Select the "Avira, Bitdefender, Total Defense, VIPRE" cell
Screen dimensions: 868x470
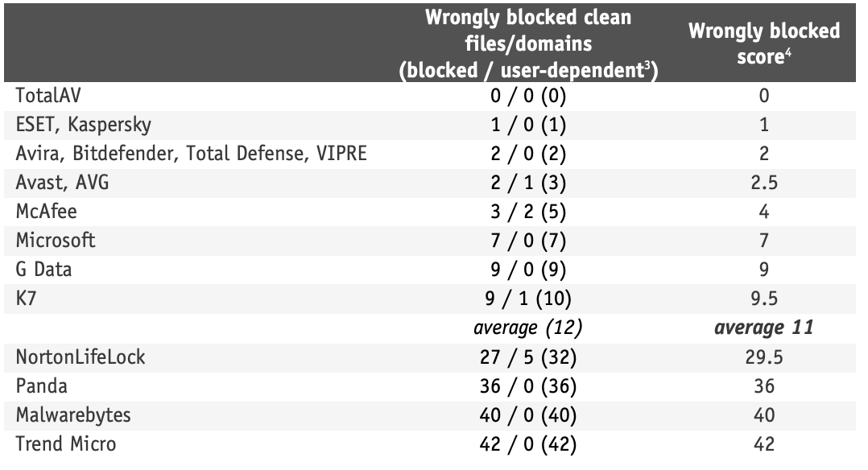(191, 154)
